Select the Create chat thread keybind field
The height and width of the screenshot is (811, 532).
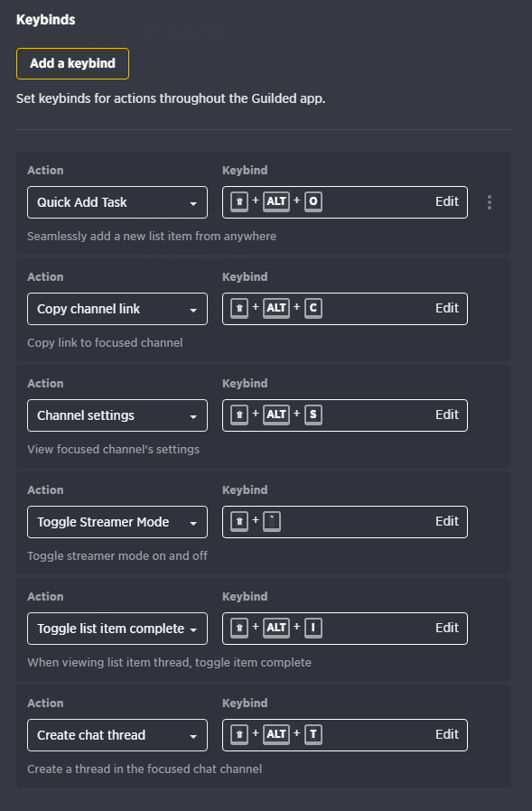(x=345, y=735)
